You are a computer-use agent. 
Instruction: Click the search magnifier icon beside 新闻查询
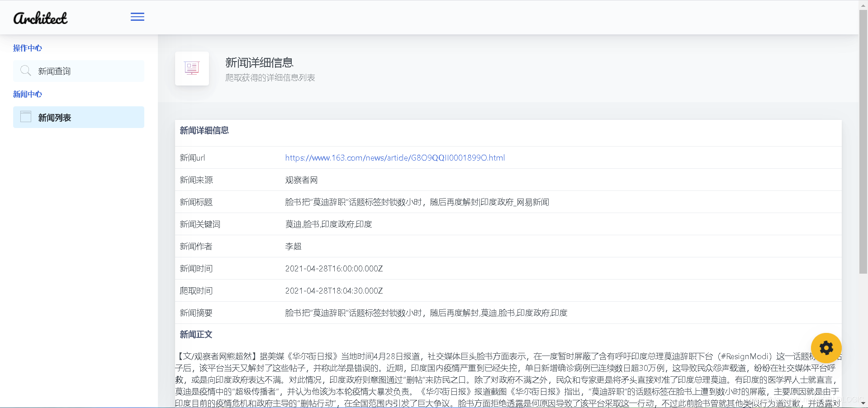pos(25,71)
